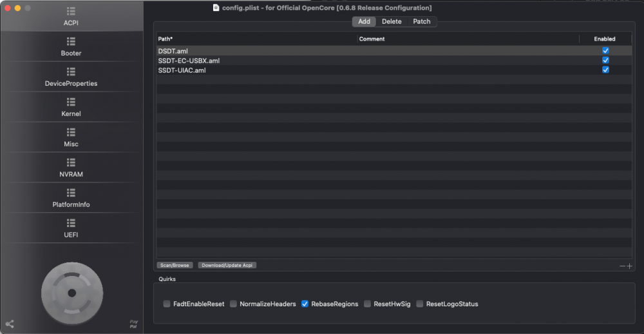This screenshot has height=334, width=644.
Task: Enable the ResetLogoStatus quirk
Action: coord(420,304)
